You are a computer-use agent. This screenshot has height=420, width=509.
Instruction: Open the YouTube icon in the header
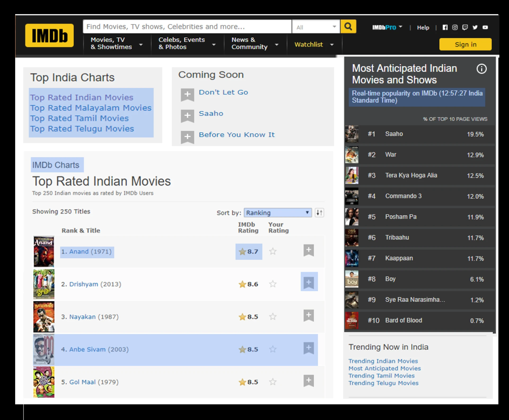tap(485, 27)
